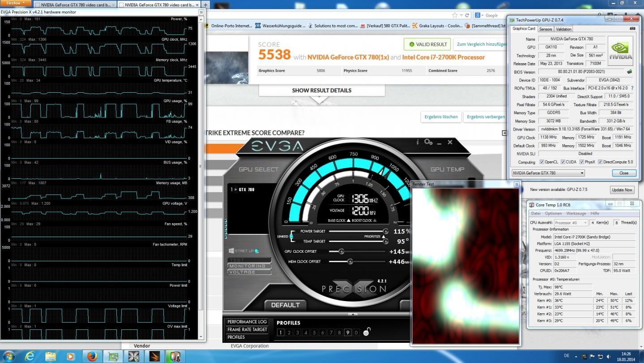Screen dimensions: 644x363
Task: Open Frame Rate Target section
Action: point(247,329)
